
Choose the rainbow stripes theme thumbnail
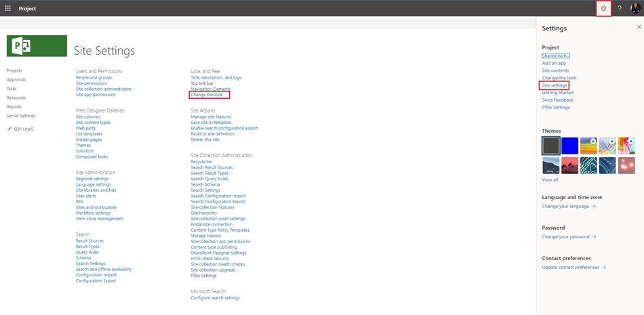coord(588,146)
